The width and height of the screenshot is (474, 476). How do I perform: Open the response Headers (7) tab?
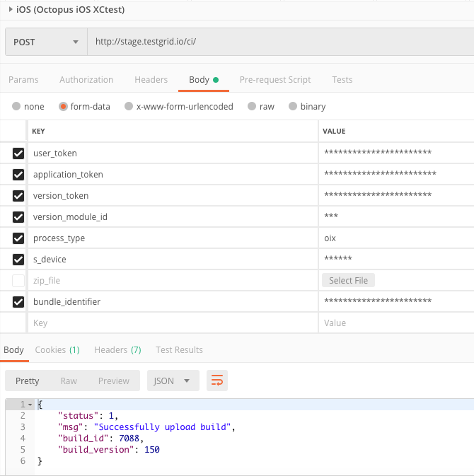(x=118, y=350)
